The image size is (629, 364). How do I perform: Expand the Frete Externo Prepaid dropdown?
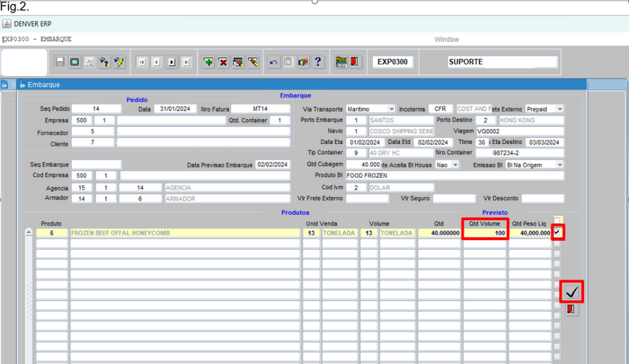559,109
